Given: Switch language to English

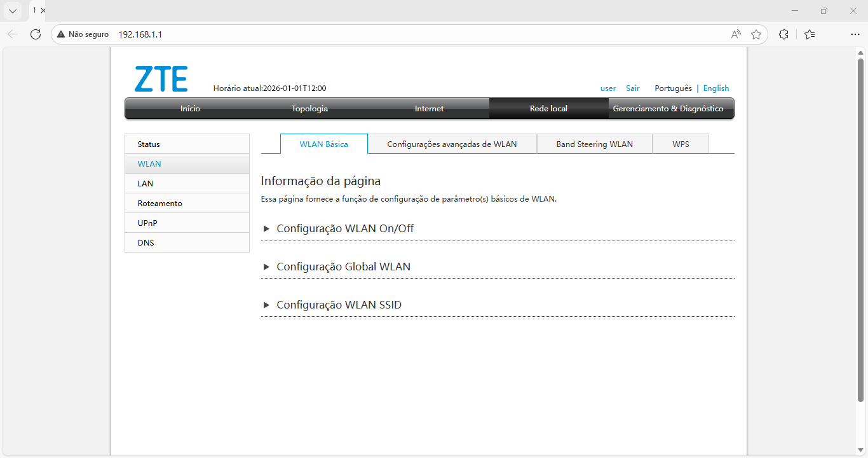Looking at the screenshot, I should pos(716,88).
